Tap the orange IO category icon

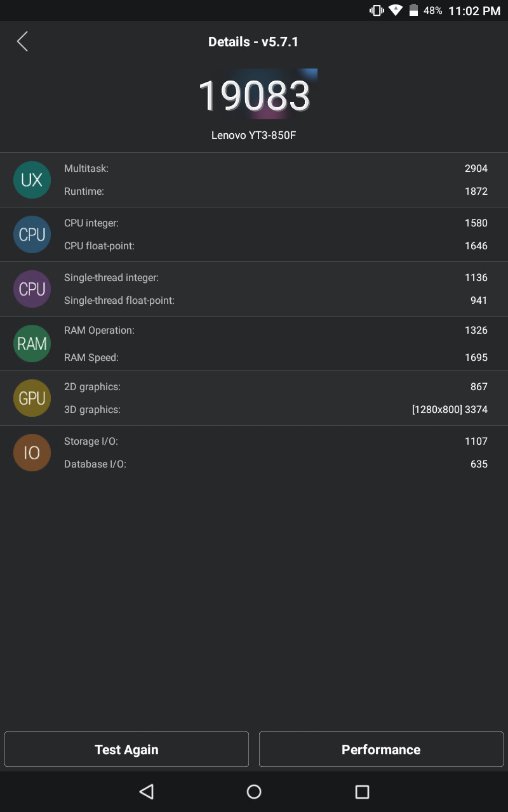[x=32, y=453]
